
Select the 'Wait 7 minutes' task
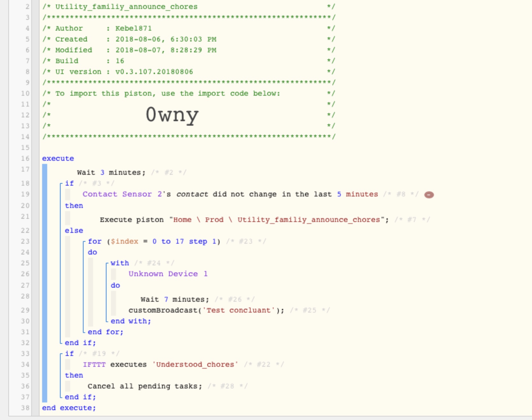pyautogui.click(x=175, y=299)
